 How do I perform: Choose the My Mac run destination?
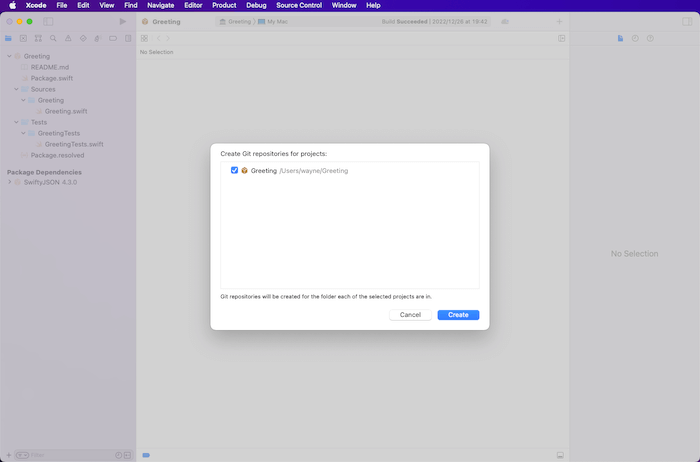[x=273, y=21]
